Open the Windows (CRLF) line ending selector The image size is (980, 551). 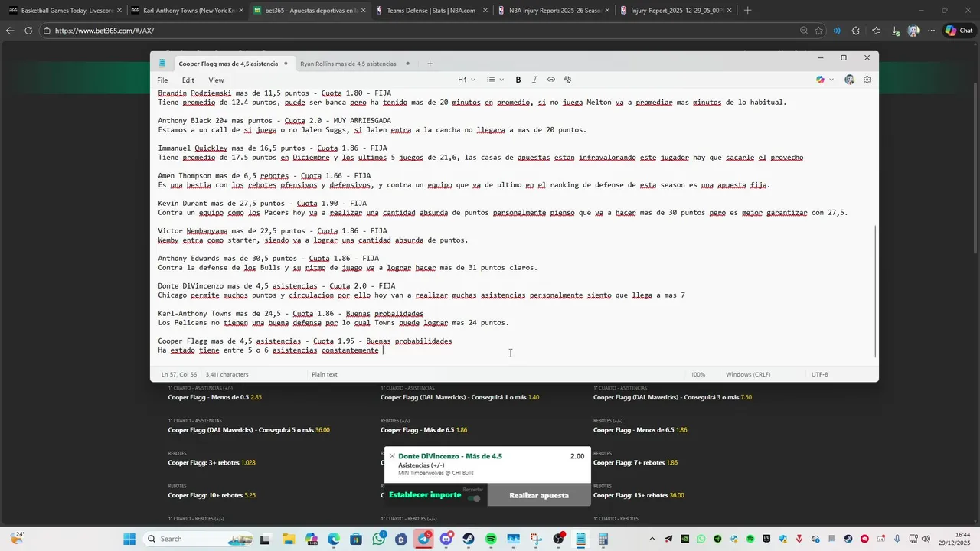748,374
